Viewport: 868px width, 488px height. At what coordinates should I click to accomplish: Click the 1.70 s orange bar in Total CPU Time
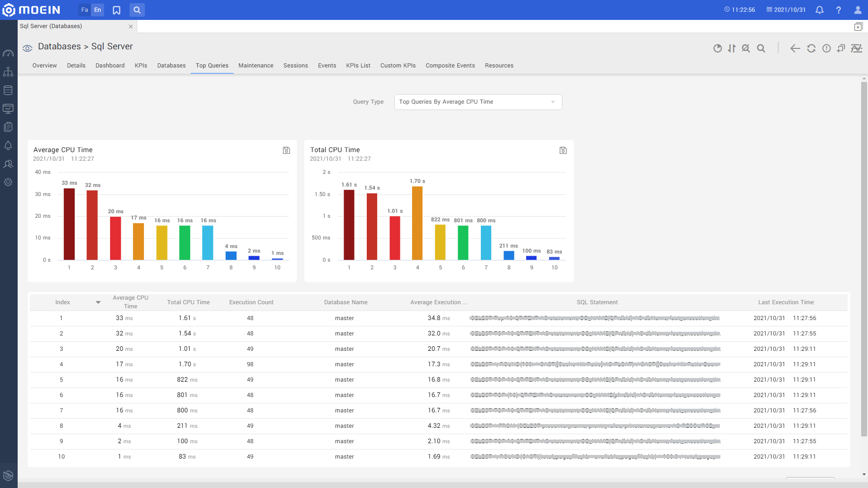pos(417,223)
